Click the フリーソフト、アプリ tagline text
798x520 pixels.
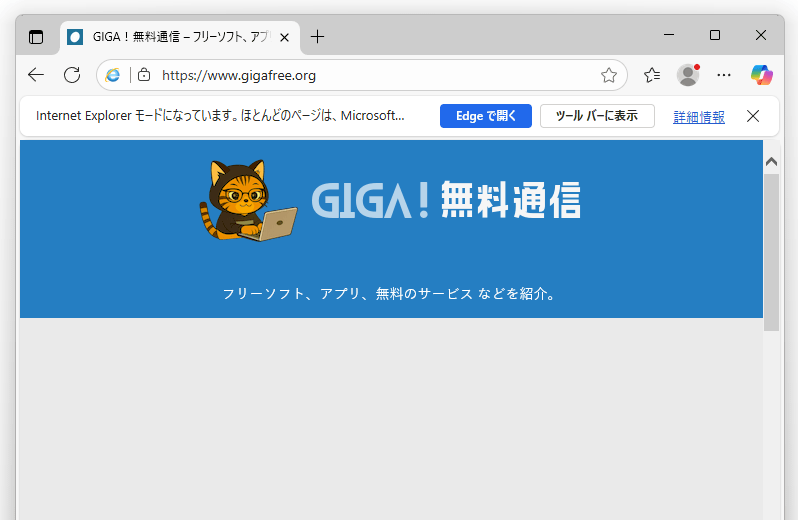390,294
